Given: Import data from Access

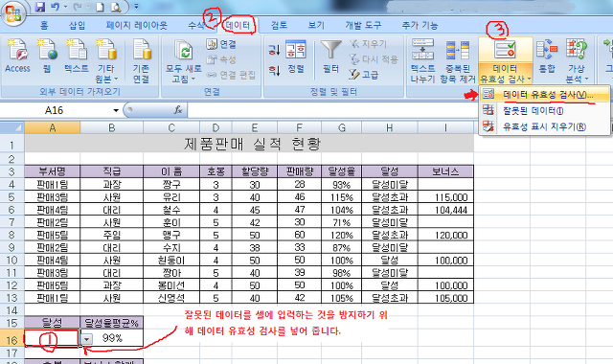Looking at the screenshot, I should click(x=17, y=56).
